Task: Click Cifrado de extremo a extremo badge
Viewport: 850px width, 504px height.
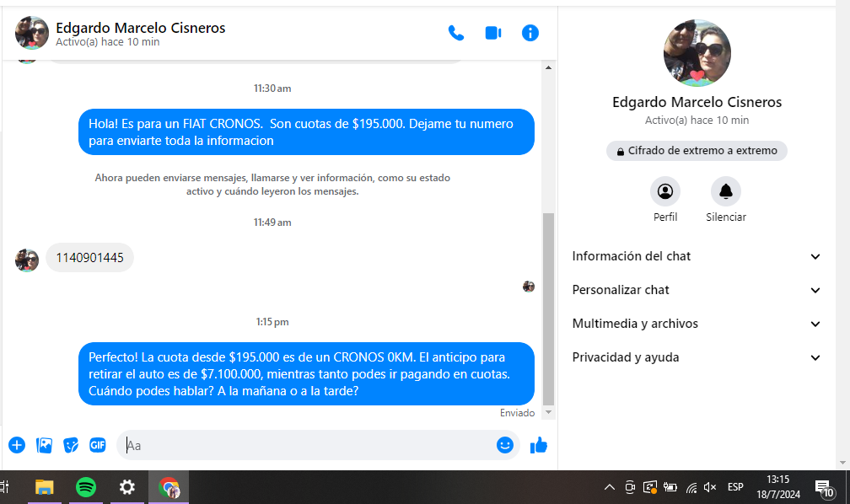Action: pos(697,151)
